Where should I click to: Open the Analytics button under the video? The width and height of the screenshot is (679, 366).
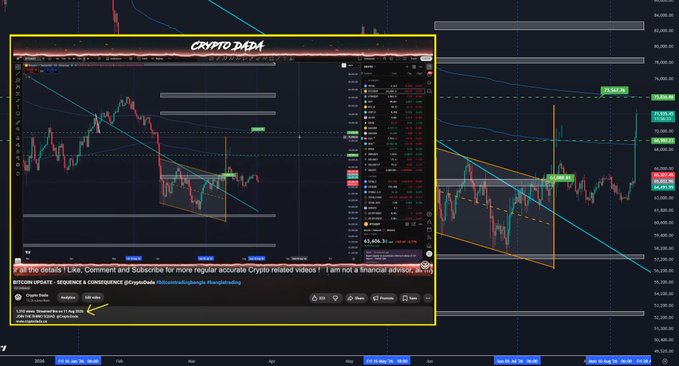pyautogui.click(x=68, y=298)
